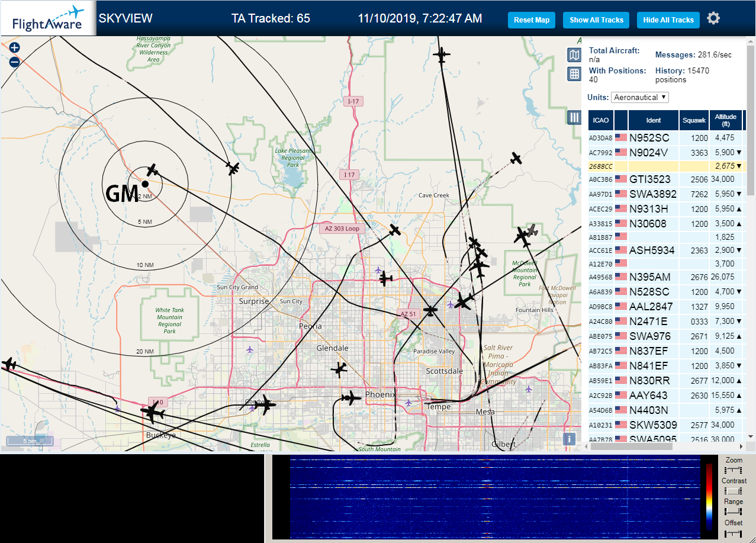Adjust the waterfall Offset slider

point(734,533)
